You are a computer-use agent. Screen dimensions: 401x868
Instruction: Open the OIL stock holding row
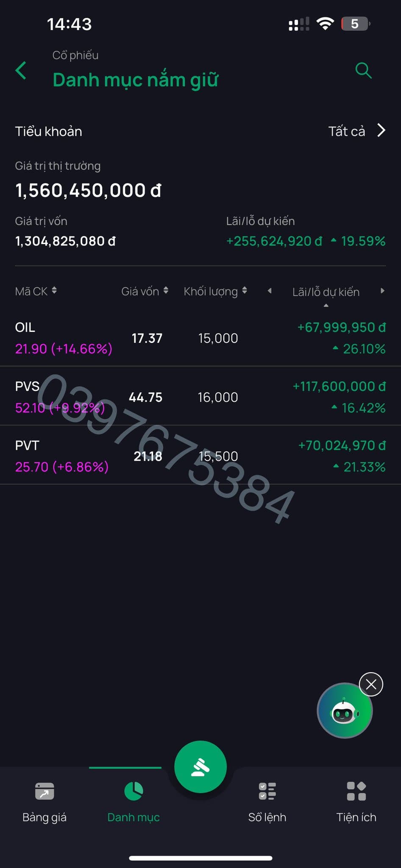click(x=200, y=338)
